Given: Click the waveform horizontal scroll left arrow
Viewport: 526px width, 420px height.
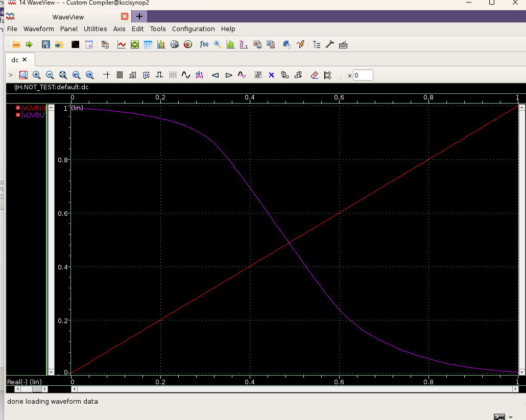Looking at the screenshot, I should pos(75,389).
